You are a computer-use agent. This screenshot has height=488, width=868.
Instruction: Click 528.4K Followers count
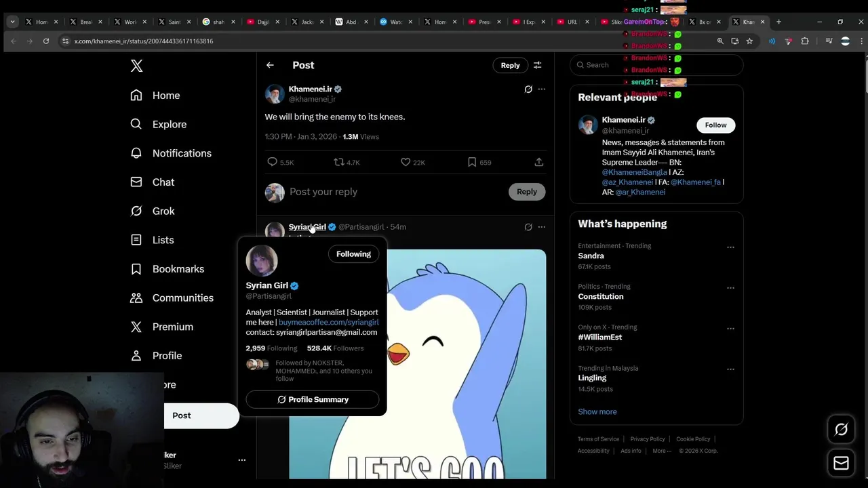335,348
